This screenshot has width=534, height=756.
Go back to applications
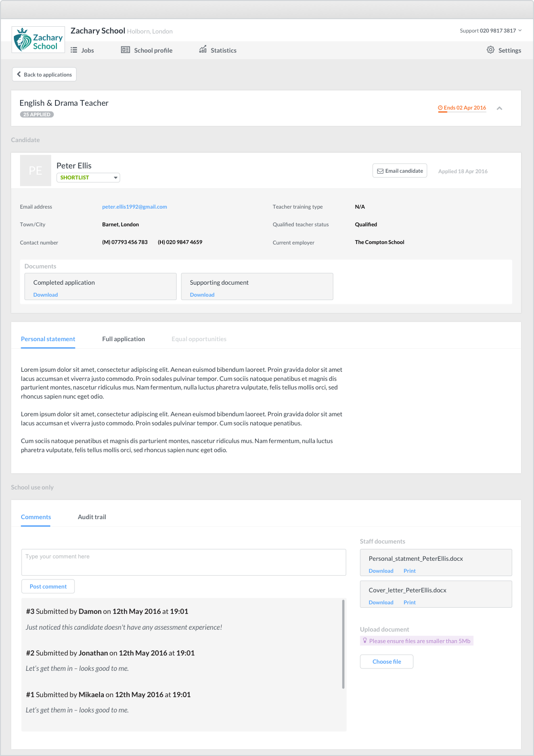(44, 75)
